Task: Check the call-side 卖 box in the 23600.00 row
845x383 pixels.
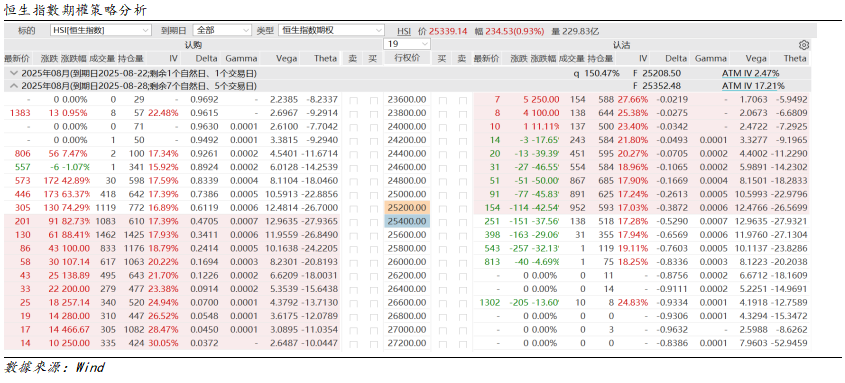Action: [353, 100]
